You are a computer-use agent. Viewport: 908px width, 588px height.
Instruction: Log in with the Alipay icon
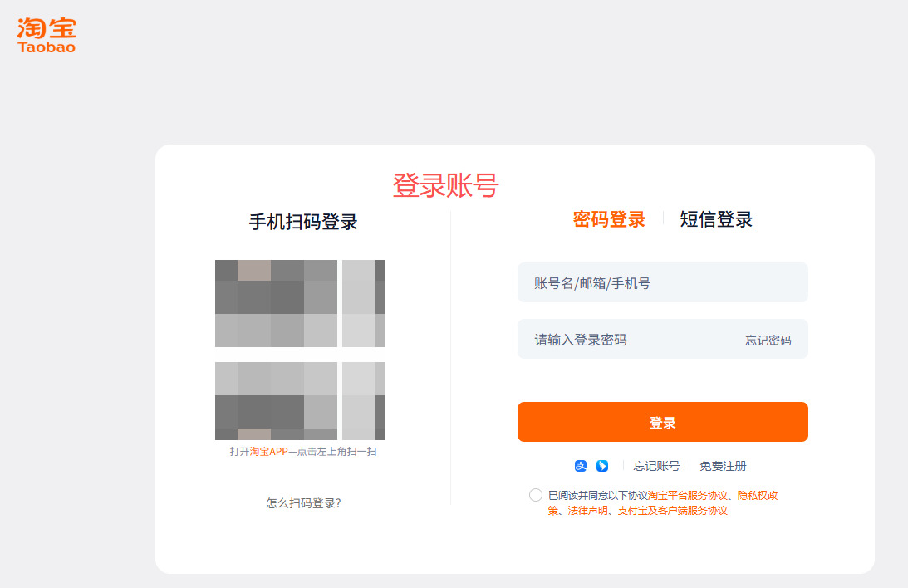[581, 466]
